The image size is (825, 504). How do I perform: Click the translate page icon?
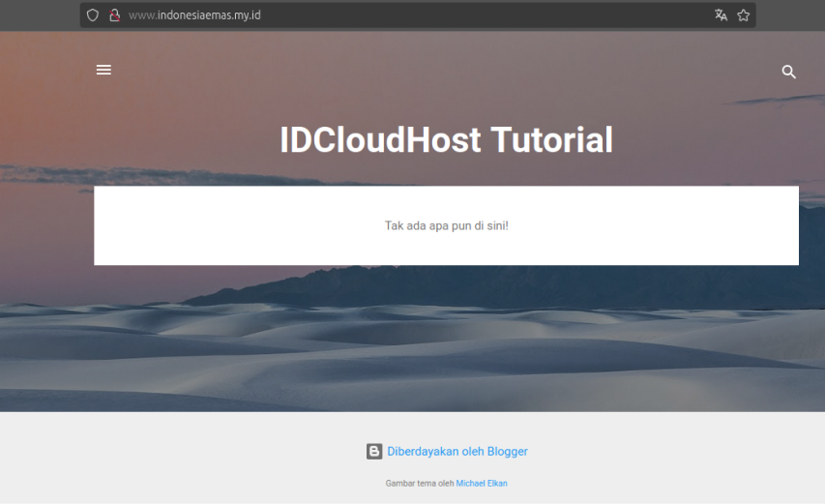click(721, 15)
